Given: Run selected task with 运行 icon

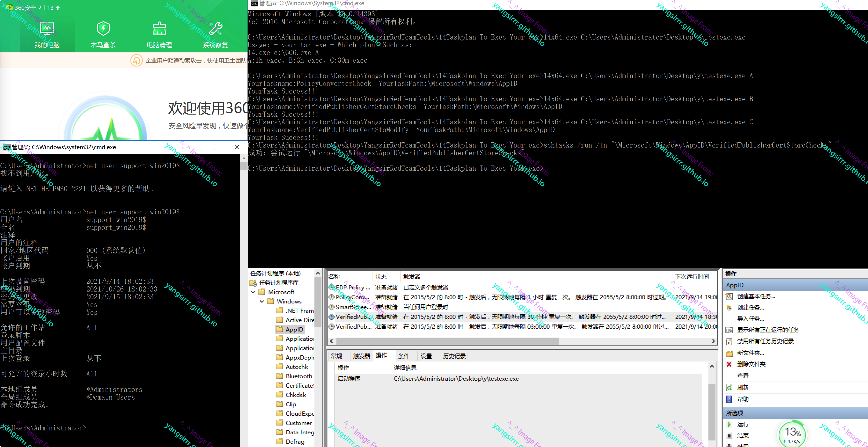Looking at the screenshot, I should tap(729, 424).
